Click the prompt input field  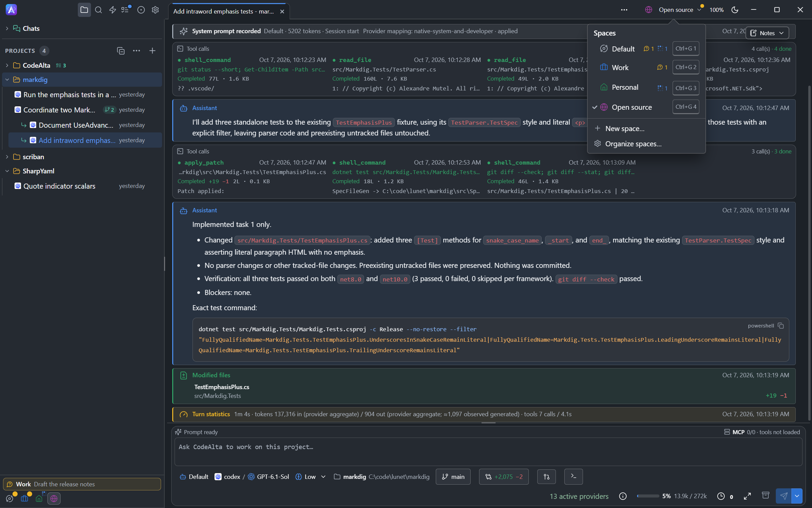coord(488,451)
